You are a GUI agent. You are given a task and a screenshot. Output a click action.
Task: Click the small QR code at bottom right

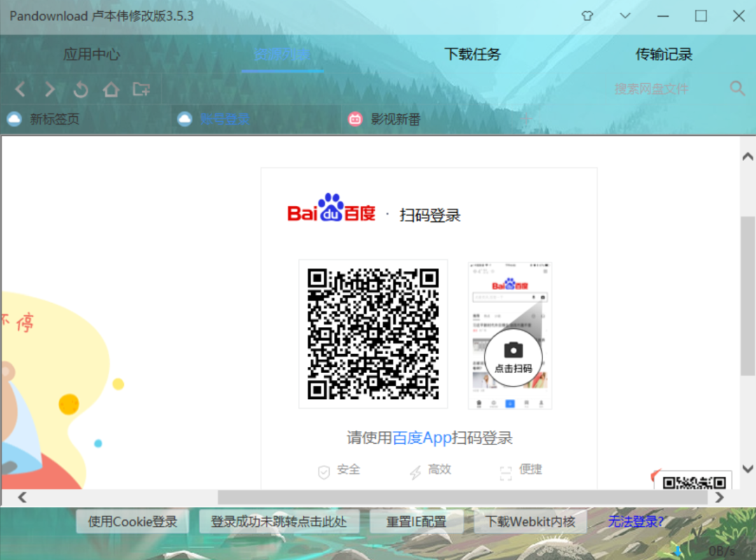click(694, 482)
